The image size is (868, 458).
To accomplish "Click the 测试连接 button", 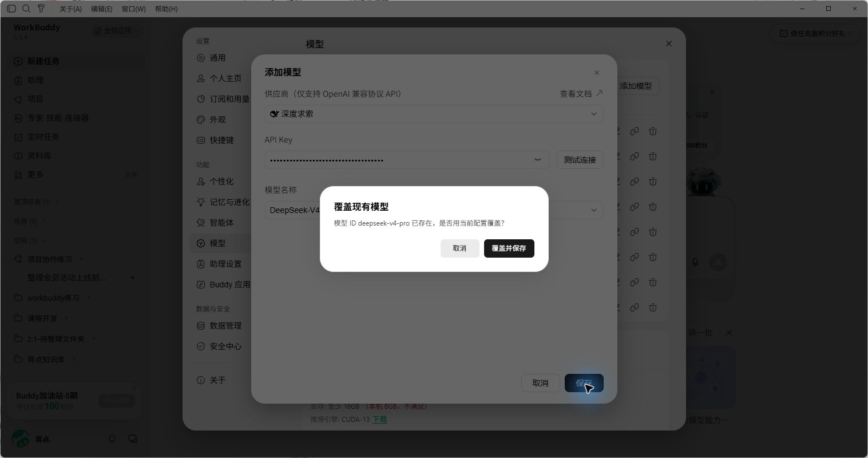I will (x=580, y=160).
